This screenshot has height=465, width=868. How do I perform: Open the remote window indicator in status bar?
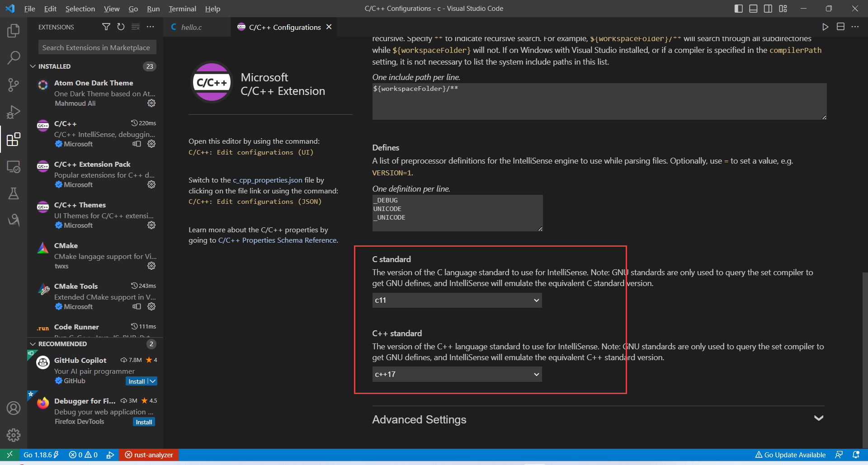pos(9,455)
